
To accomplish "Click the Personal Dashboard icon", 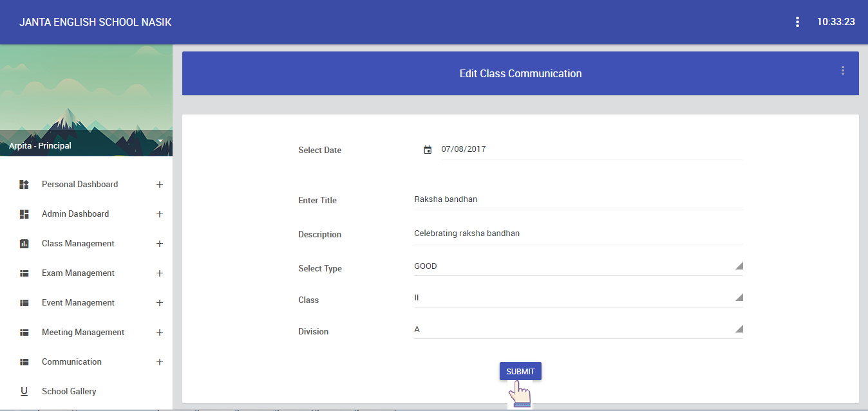I will (24, 185).
